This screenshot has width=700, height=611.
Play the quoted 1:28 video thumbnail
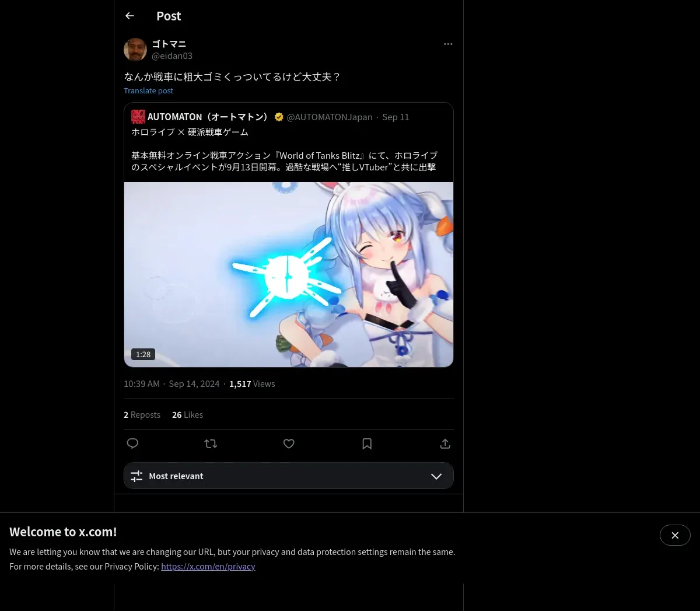point(289,274)
